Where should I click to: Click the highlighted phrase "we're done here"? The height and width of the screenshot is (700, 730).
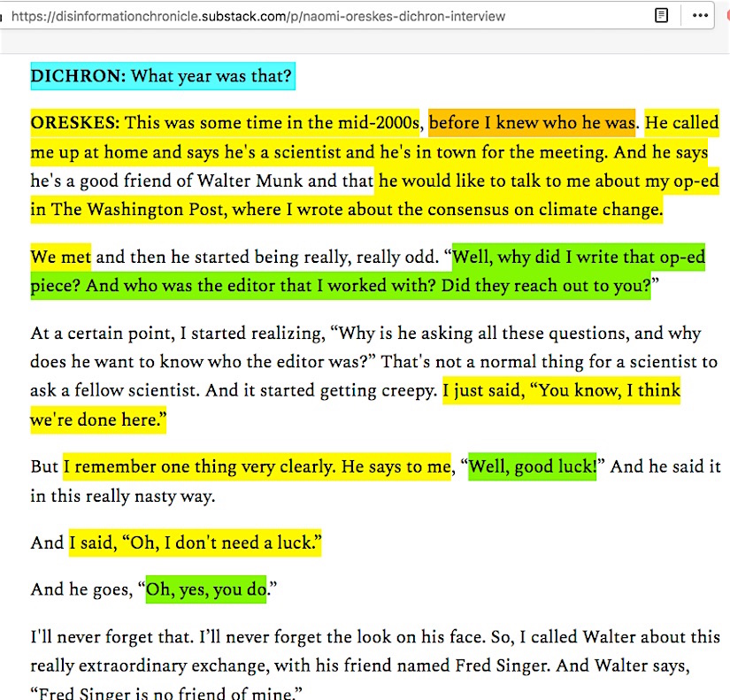(x=97, y=420)
